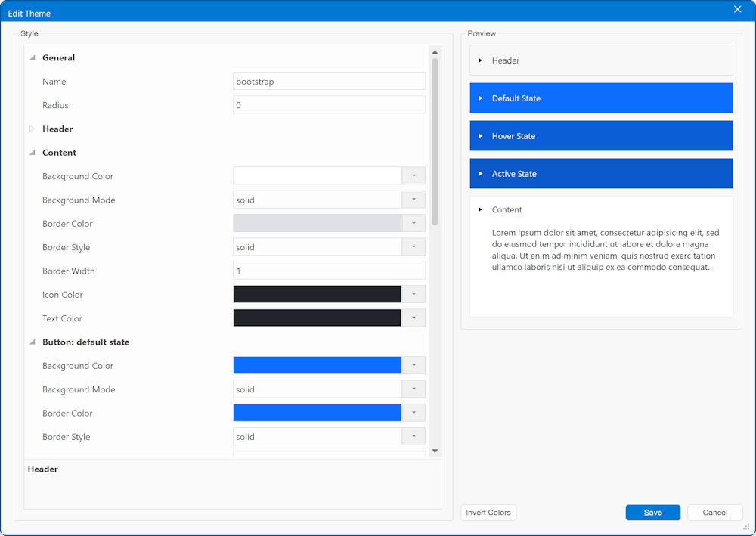Open Content Background Color dropdown arrow
Image resolution: width=756 pixels, height=536 pixels.
(414, 176)
